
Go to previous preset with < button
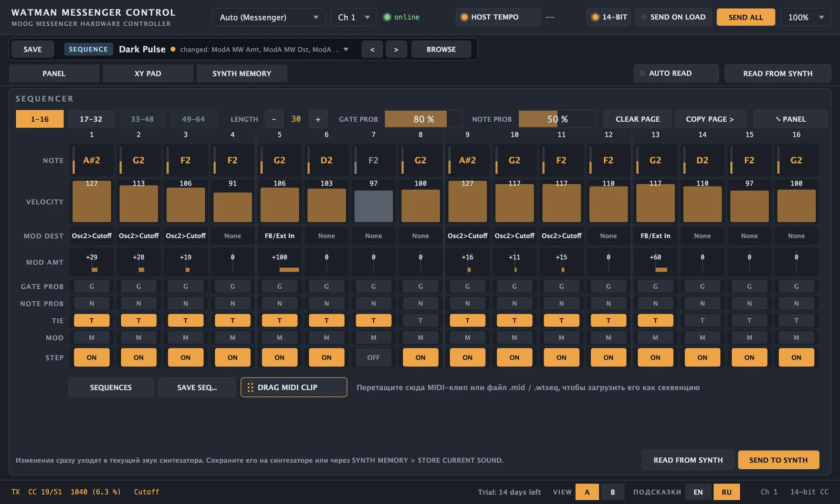click(x=372, y=49)
